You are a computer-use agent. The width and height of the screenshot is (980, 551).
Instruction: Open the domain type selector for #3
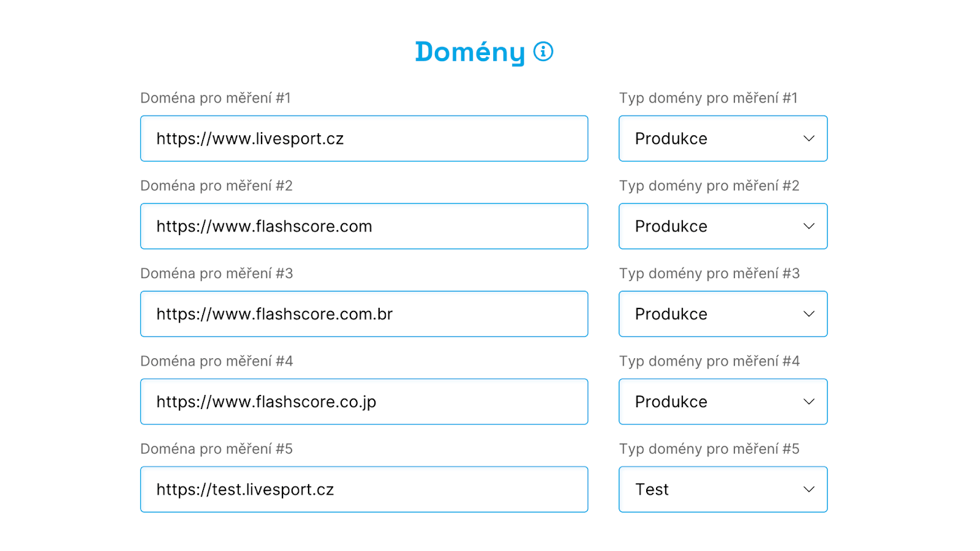[x=723, y=313]
